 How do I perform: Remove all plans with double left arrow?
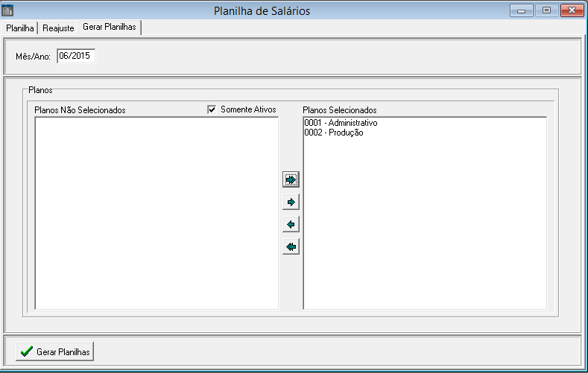tap(291, 246)
